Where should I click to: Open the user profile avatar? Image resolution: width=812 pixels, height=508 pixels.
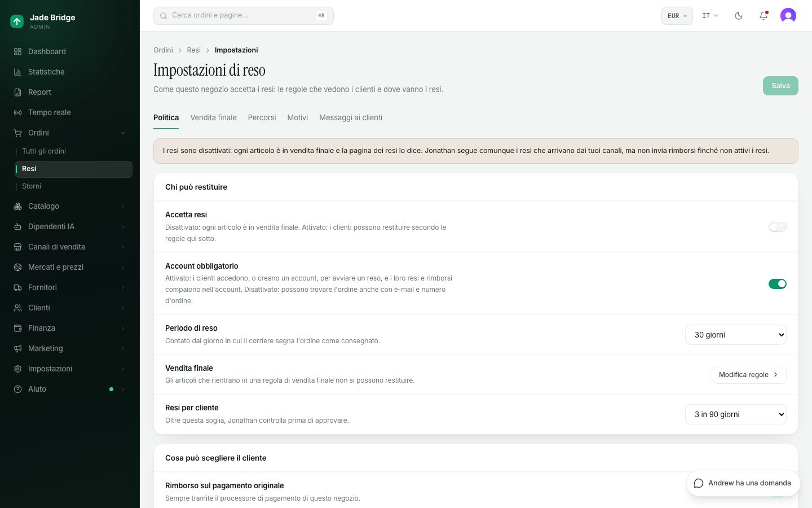pyautogui.click(x=788, y=16)
